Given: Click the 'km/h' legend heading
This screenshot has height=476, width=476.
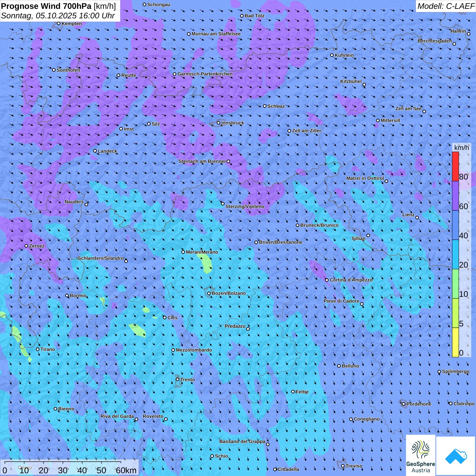Looking at the screenshot, I should click(x=461, y=148).
